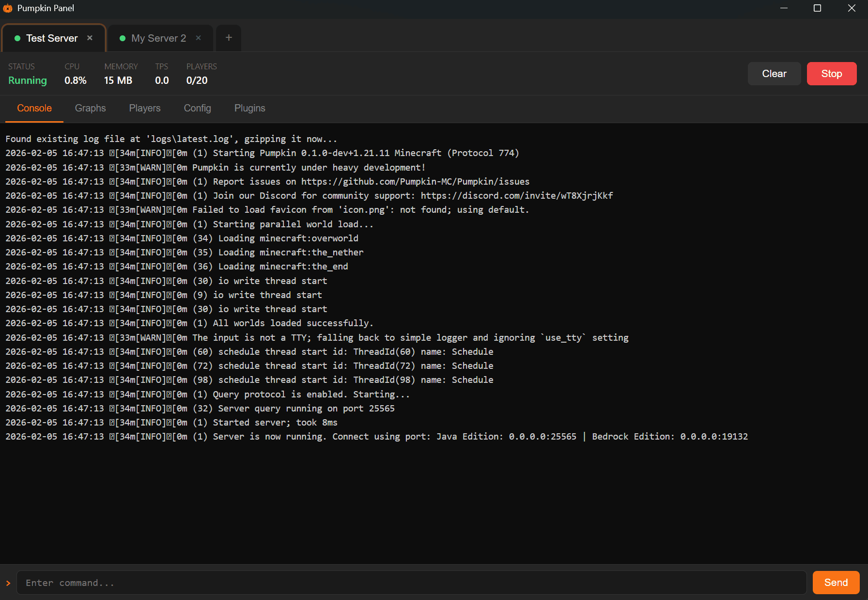The image size is (868, 600).
Task: Switch to the Config tab
Action: 197,108
